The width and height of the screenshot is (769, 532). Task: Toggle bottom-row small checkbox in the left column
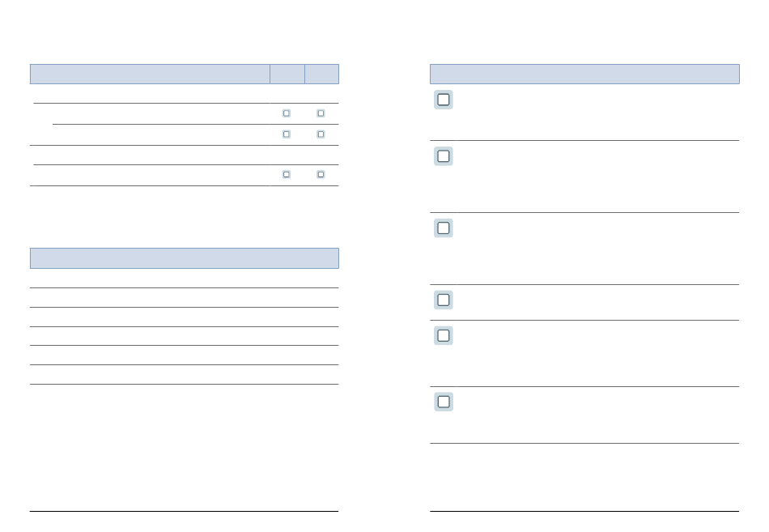(x=287, y=174)
